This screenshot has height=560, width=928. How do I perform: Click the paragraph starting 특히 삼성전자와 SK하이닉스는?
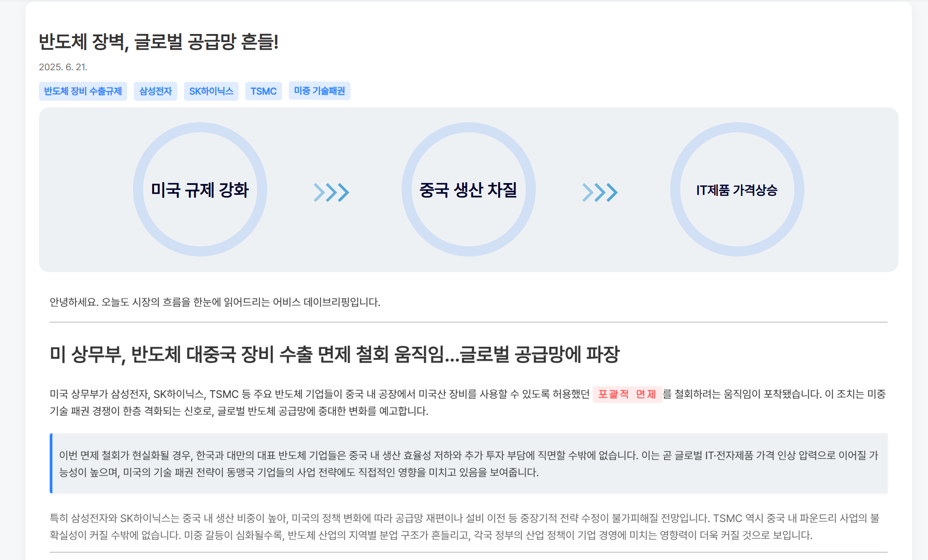coord(469,526)
